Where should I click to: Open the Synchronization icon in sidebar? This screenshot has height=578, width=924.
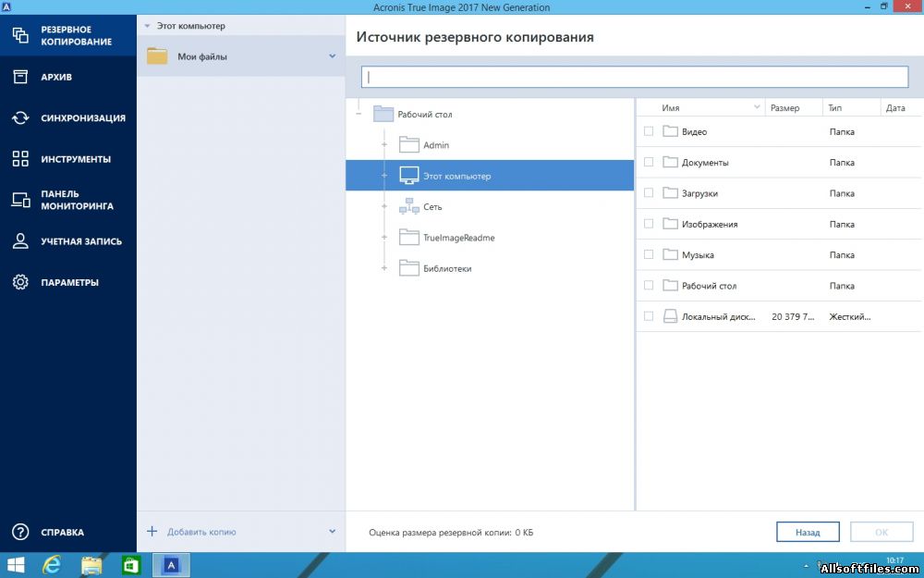point(20,118)
